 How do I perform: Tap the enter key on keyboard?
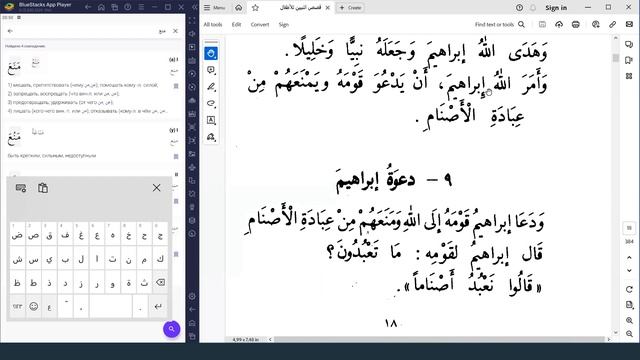point(158,306)
